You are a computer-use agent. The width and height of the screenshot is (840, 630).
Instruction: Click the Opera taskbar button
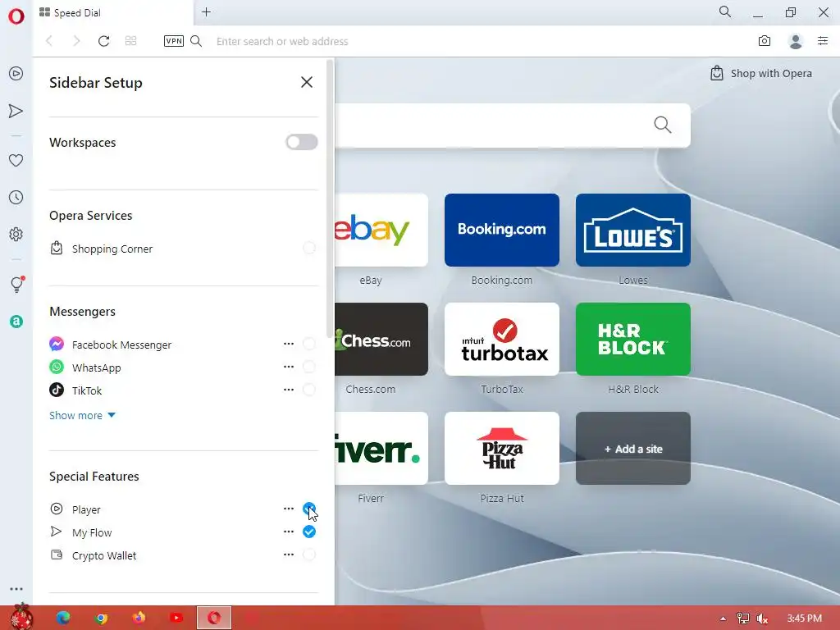coord(214,618)
